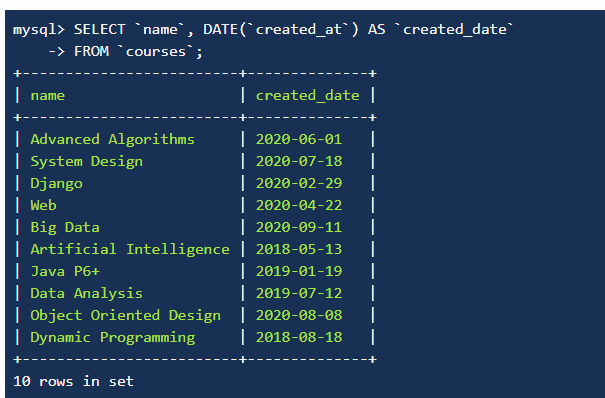This screenshot has height=398, width=605.
Task: Click the Web course entry
Action: [x=43, y=206]
